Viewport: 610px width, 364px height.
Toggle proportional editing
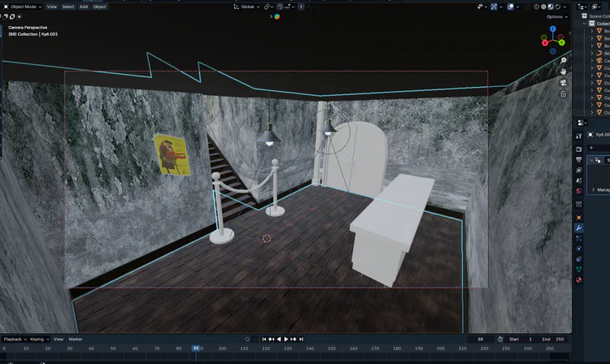click(301, 6)
